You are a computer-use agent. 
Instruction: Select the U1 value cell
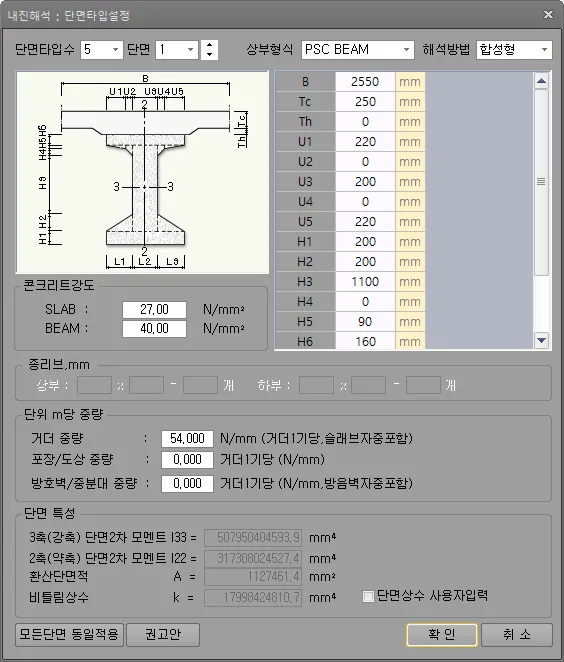[x=365, y=141]
